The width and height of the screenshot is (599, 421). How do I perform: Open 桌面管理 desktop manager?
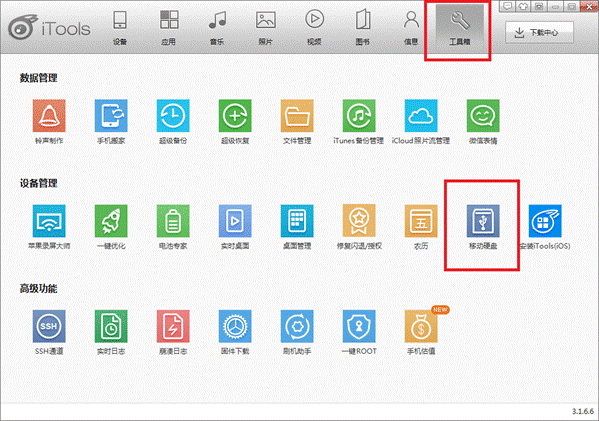(x=297, y=221)
